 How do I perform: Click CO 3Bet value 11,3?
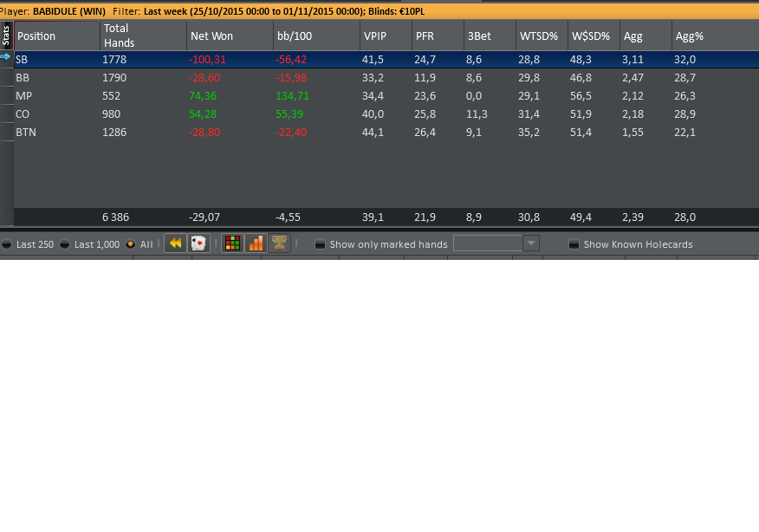pyautogui.click(x=477, y=114)
